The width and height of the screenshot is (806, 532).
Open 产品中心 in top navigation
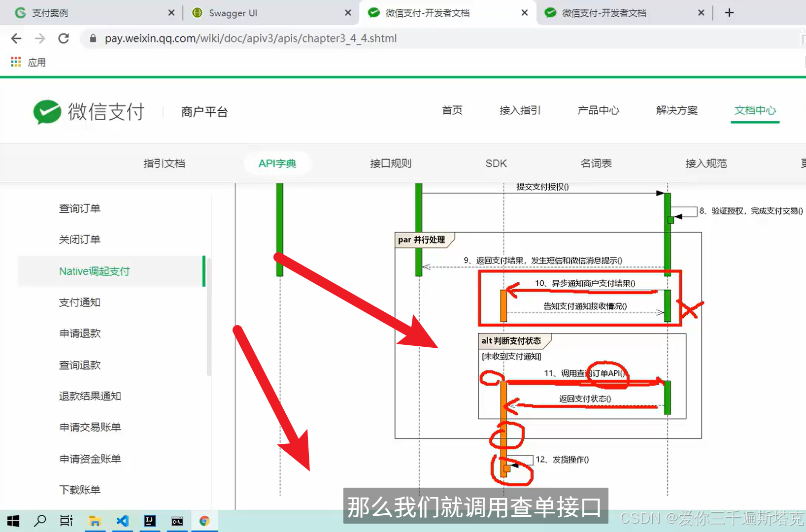click(599, 110)
